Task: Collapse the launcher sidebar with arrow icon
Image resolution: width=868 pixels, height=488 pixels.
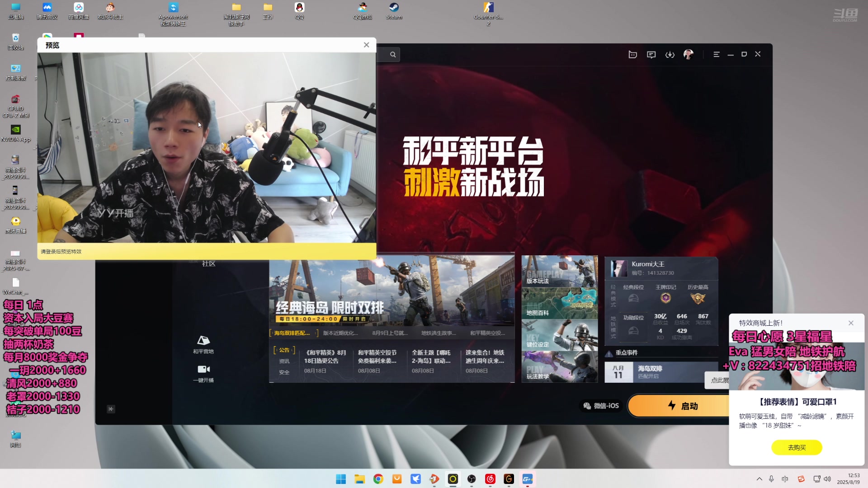Action: click(x=111, y=409)
